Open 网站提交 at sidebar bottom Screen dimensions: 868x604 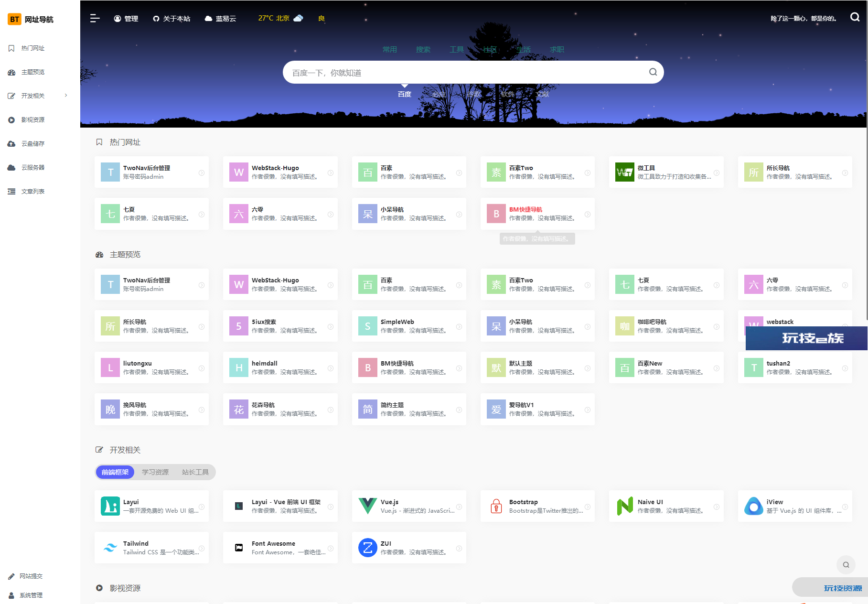[x=26, y=576]
